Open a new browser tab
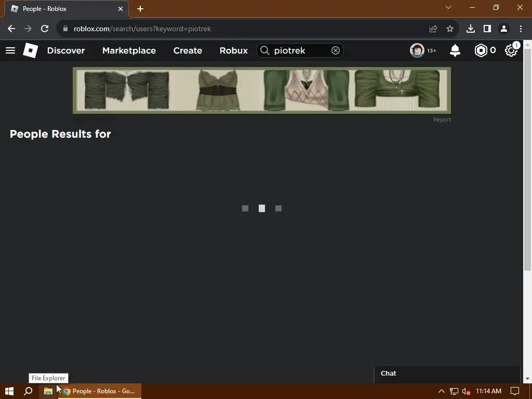532x399 pixels. pos(140,9)
